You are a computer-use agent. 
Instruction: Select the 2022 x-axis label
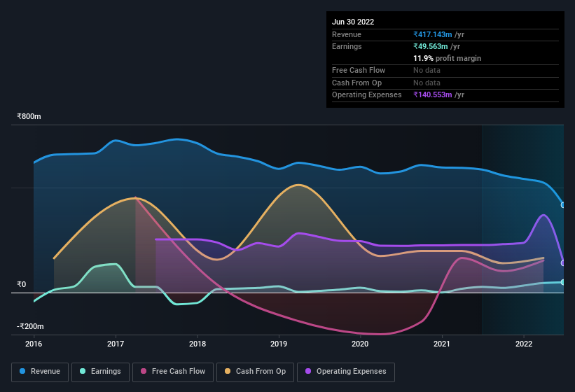(524, 344)
